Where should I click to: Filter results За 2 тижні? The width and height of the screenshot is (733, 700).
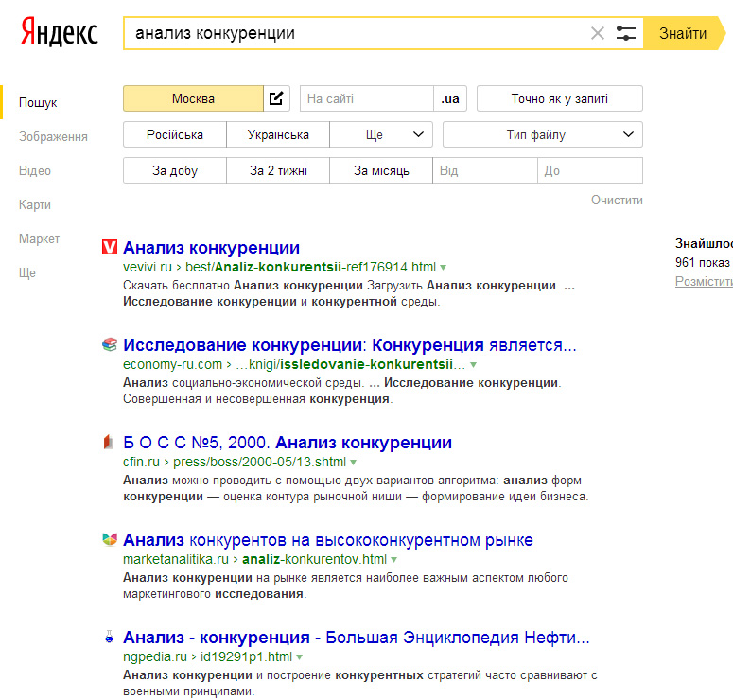tap(278, 170)
